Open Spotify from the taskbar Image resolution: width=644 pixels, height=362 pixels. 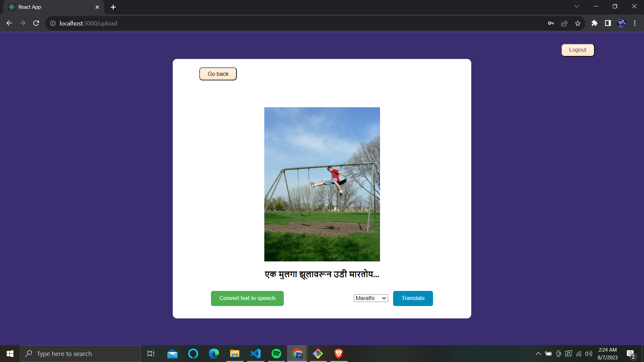(x=276, y=353)
